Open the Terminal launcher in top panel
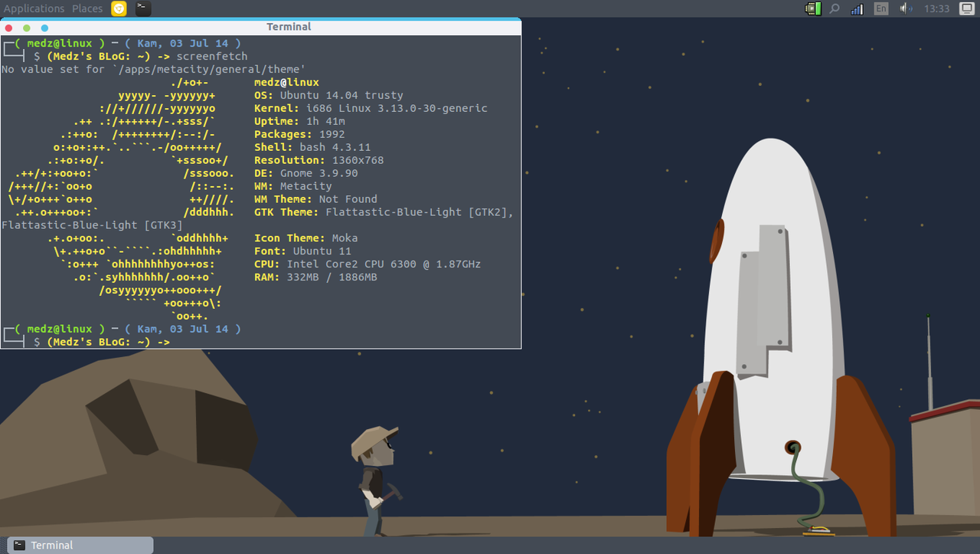The image size is (980, 554). tap(143, 8)
